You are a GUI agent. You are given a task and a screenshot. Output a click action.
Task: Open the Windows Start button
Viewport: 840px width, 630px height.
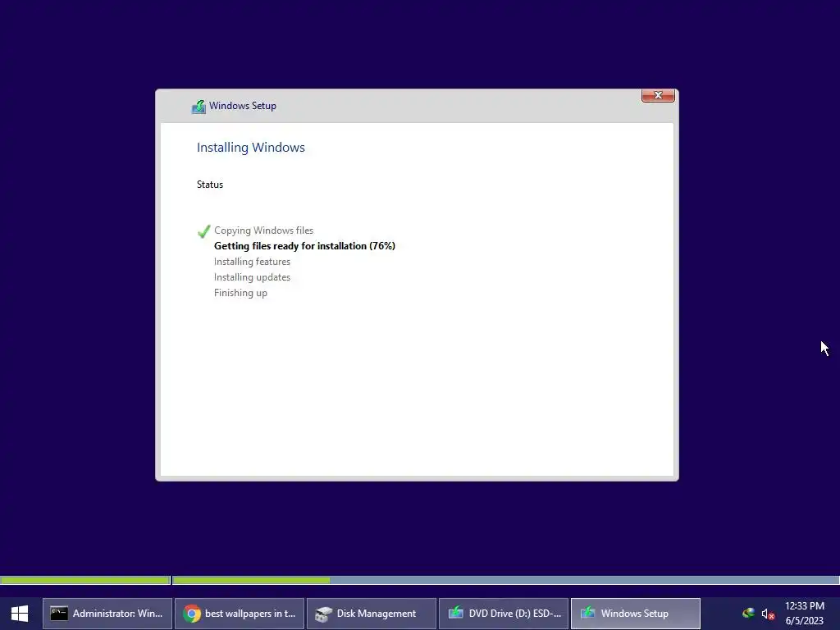[20, 614]
